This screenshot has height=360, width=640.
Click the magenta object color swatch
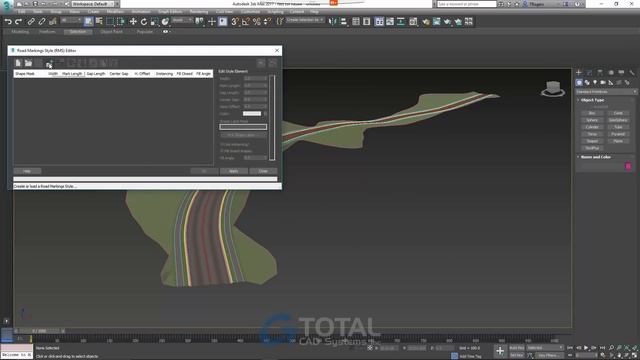pyautogui.click(x=628, y=166)
